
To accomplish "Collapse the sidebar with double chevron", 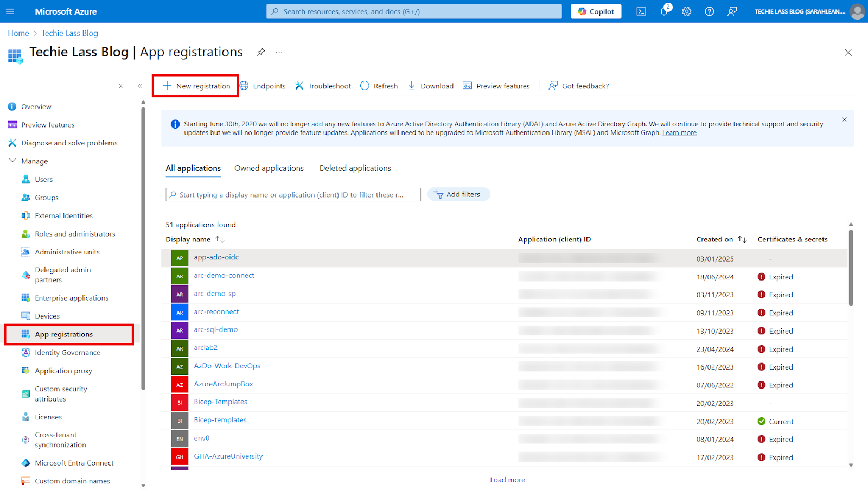I will pyautogui.click(x=140, y=86).
